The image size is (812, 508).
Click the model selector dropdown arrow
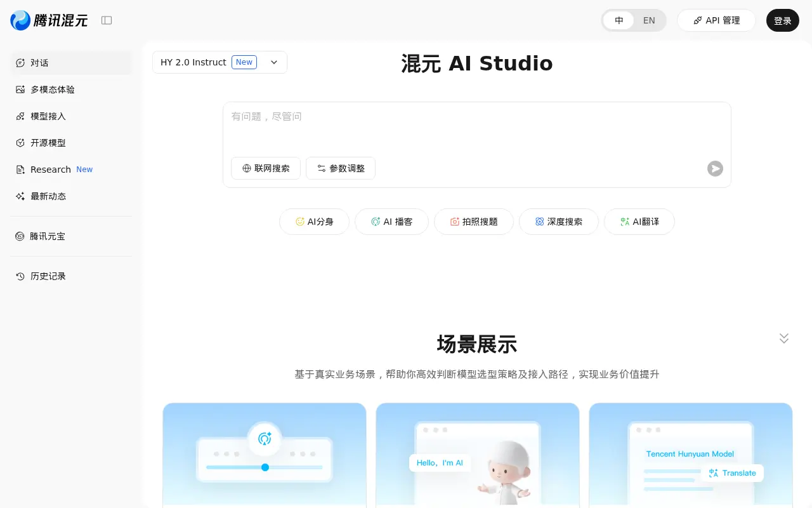click(x=274, y=62)
